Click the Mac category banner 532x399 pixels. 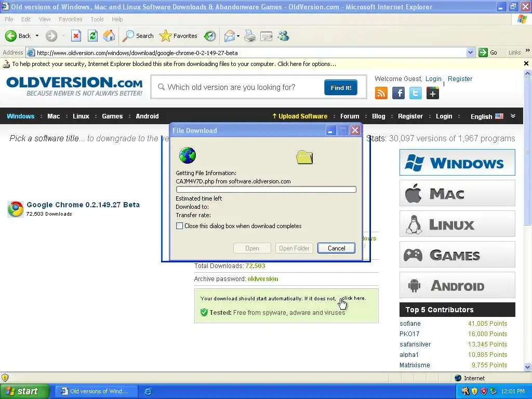pyautogui.click(x=457, y=193)
